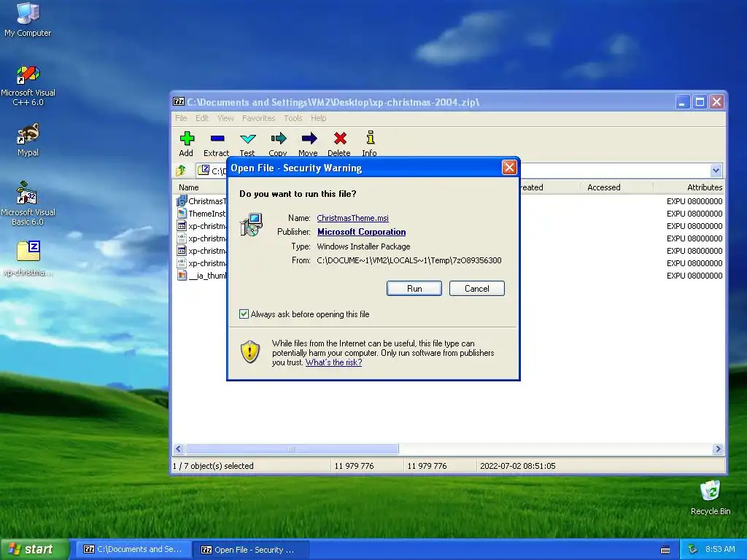The width and height of the screenshot is (747, 560).
Task: Click the Start button
Action: pos(35,550)
